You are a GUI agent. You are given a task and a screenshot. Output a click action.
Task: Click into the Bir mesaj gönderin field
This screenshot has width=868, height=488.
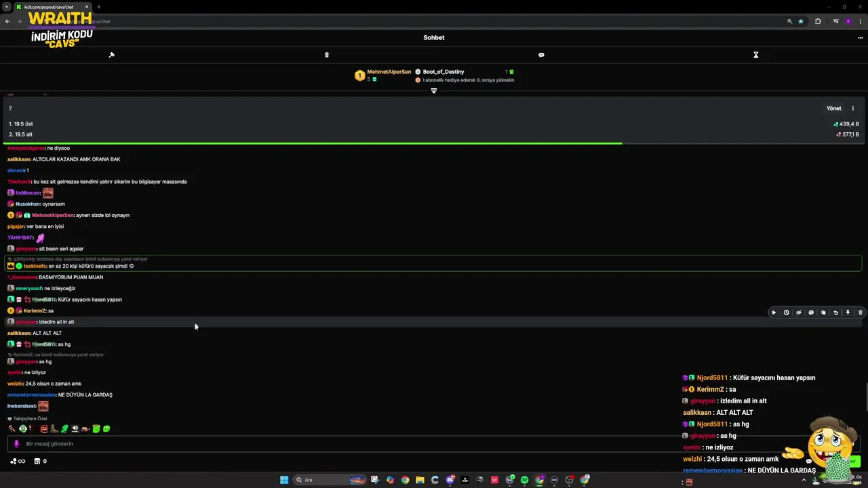coord(434,444)
